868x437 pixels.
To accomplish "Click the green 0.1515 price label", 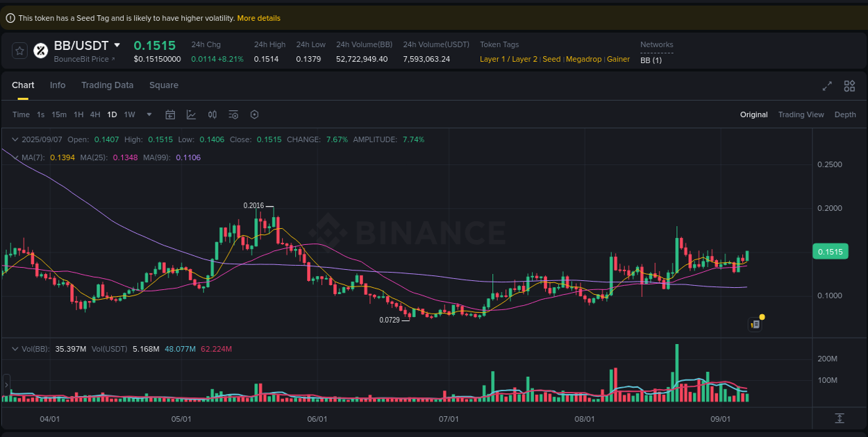I will click(831, 251).
